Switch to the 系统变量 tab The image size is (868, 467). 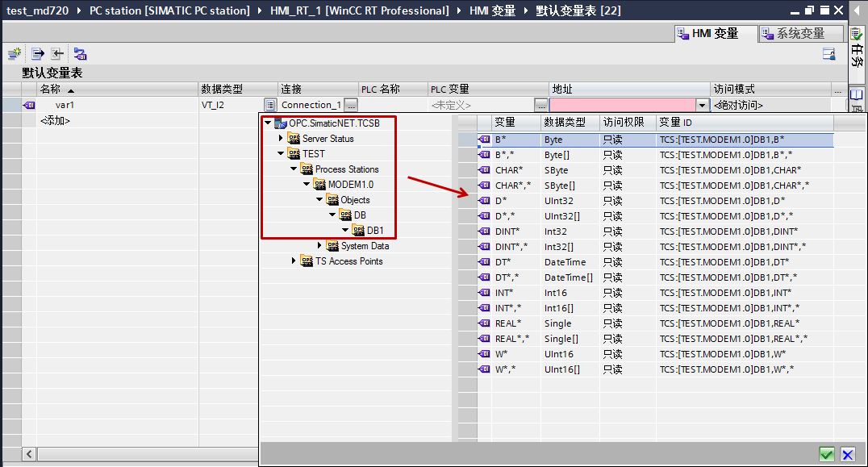pyautogui.click(x=800, y=33)
